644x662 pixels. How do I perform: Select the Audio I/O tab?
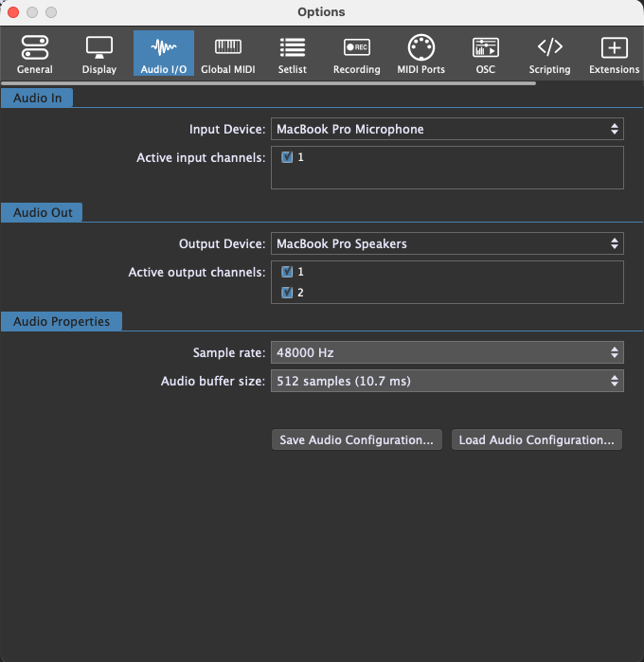pos(163,53)
